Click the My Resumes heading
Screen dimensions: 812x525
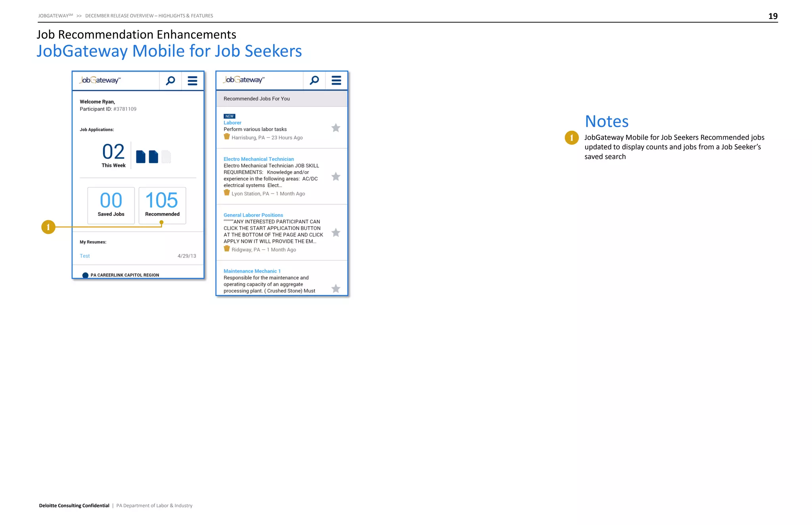click(x=93, y=242)
